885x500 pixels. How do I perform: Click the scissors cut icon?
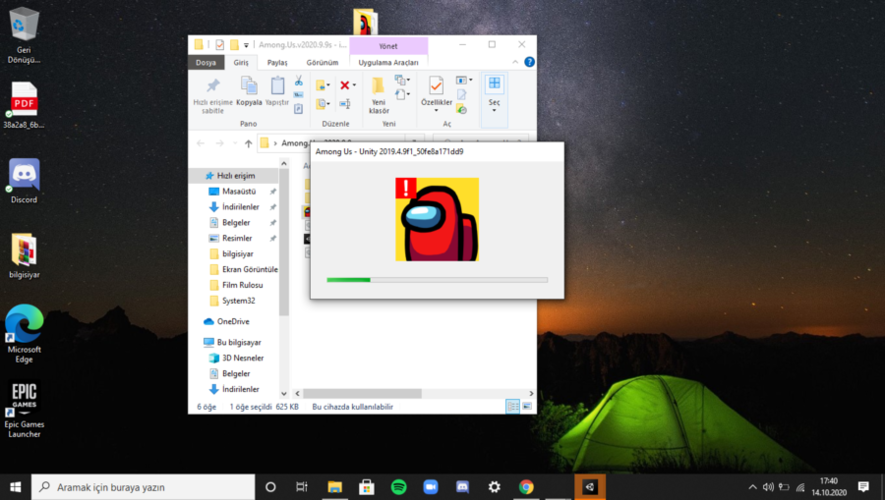coord(299,81)
